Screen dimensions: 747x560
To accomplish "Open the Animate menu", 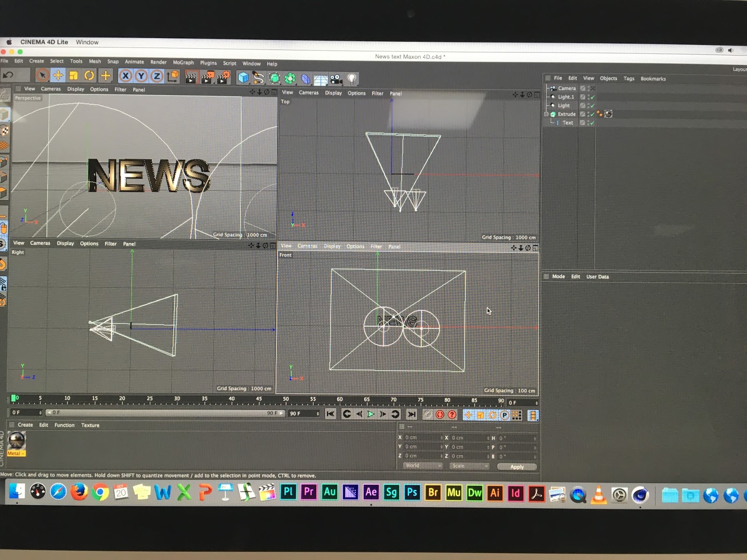I will coord(134,62).
